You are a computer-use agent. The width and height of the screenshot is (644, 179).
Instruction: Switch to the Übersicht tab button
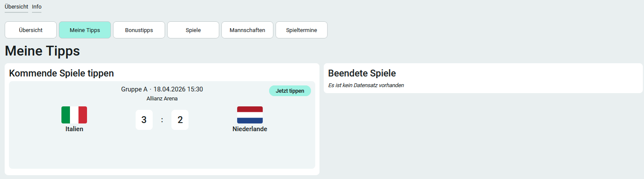click(31, 30)
